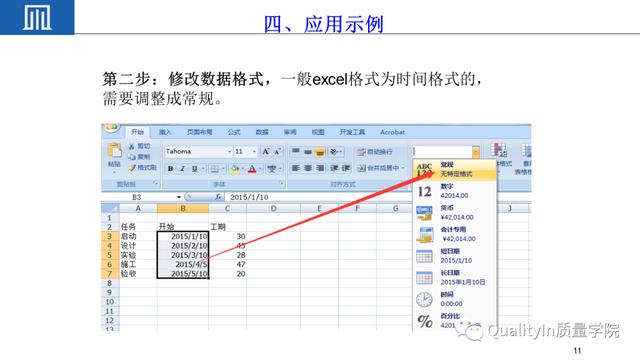640x360 pixels.
Task: Open the Paste options dropdown arrow
Action: click(x=114, y=171)
